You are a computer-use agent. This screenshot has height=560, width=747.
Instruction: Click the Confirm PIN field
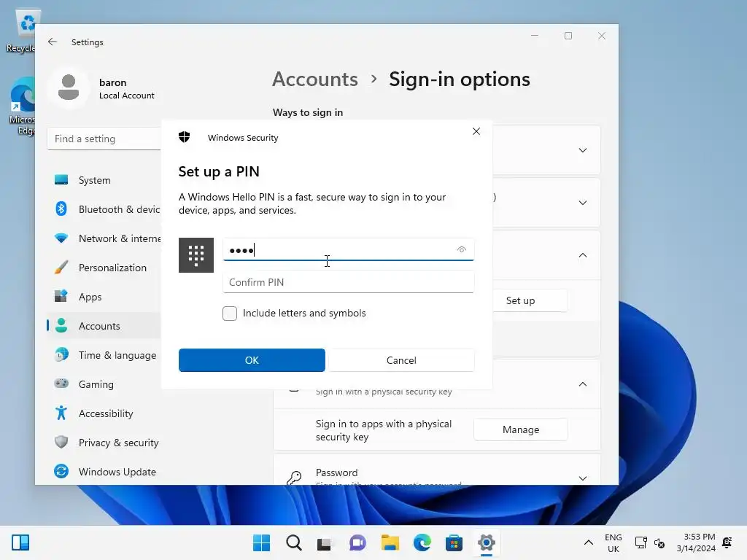pyautogui.click(x=348, y=282)
